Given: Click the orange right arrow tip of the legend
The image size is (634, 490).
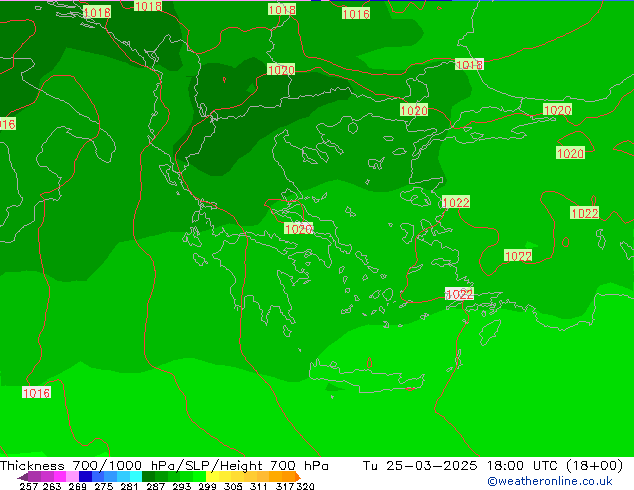Looking at the screenshot, I should click(298, 477).
